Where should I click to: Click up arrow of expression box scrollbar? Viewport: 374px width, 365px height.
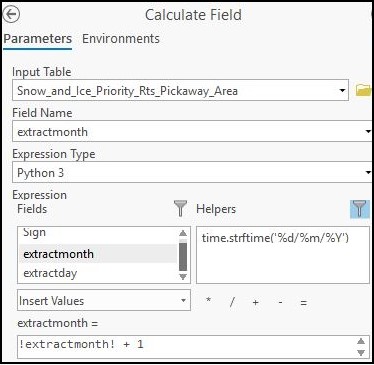361,341
